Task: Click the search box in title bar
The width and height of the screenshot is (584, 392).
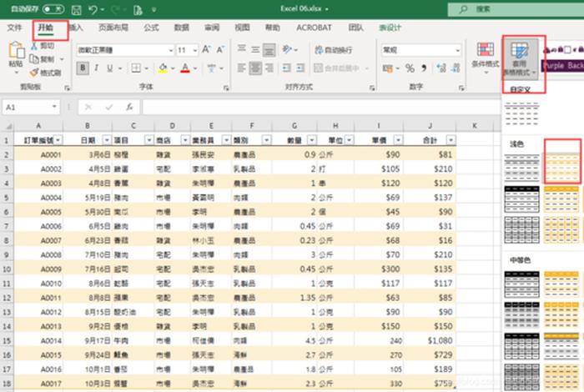Action: (x=516, y=9)
